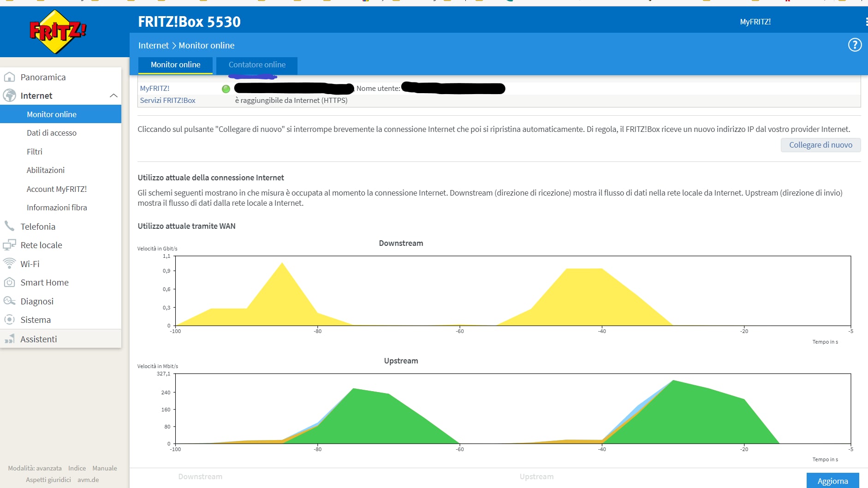Click the Smart Home icon
Viewport: 868px width, 488px height.
9,282
